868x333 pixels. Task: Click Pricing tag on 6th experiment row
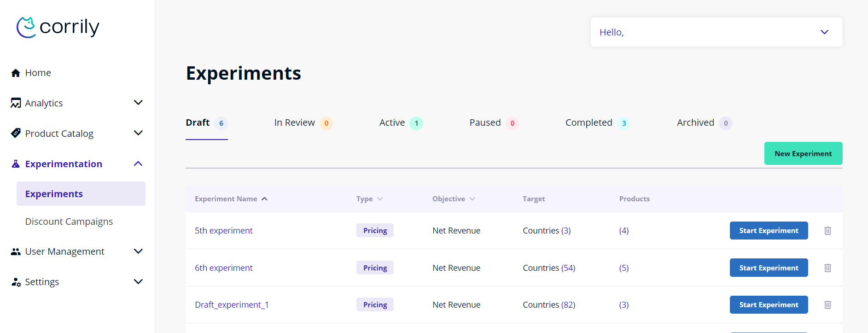(375, 268)
